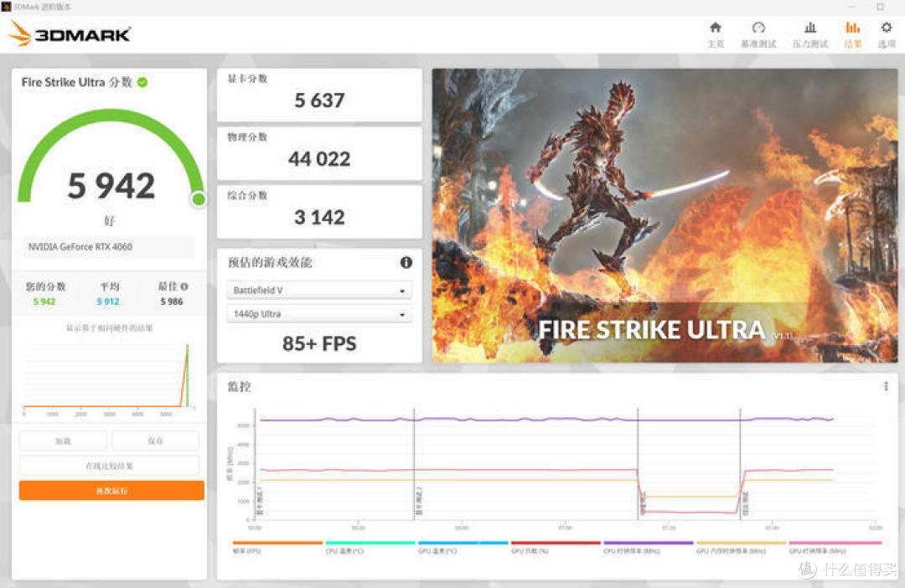Click the orange 再次运行 (Run again) button
The height and width of the screenshot is (588, 905).
point(111,491)
